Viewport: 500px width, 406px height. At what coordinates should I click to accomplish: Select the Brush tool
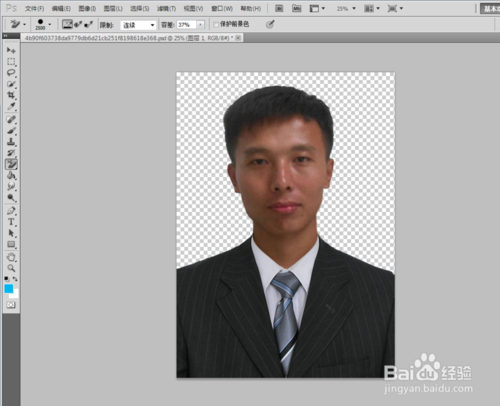[x=11, y=131]
